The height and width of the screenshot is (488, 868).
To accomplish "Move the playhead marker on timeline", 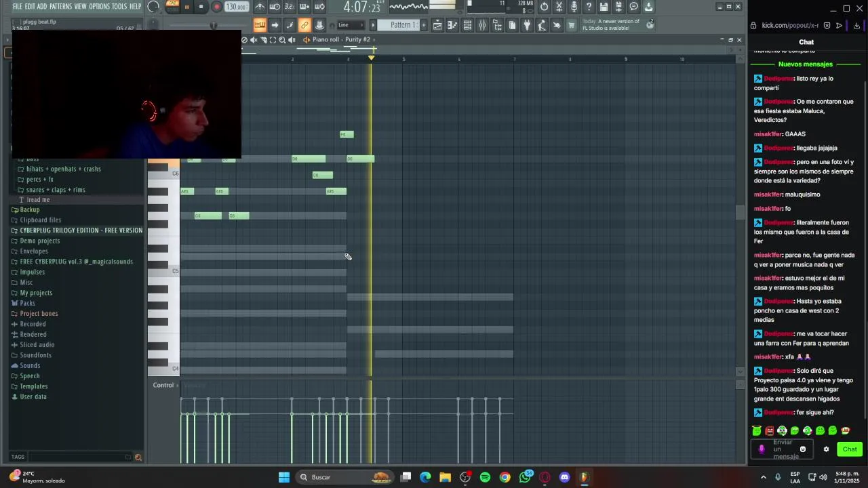I will pyautogui.click(x=371, y=58).
